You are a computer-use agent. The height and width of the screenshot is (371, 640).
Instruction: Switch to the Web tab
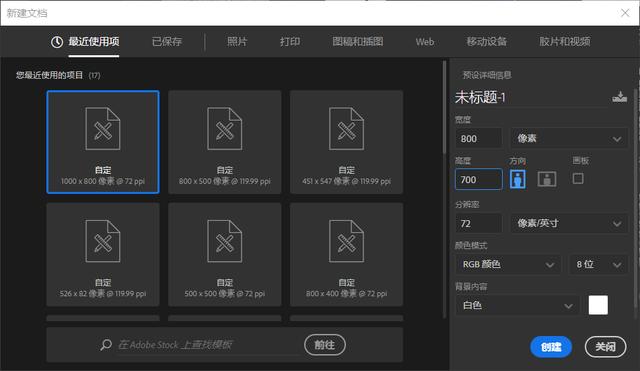pos(425,42)
